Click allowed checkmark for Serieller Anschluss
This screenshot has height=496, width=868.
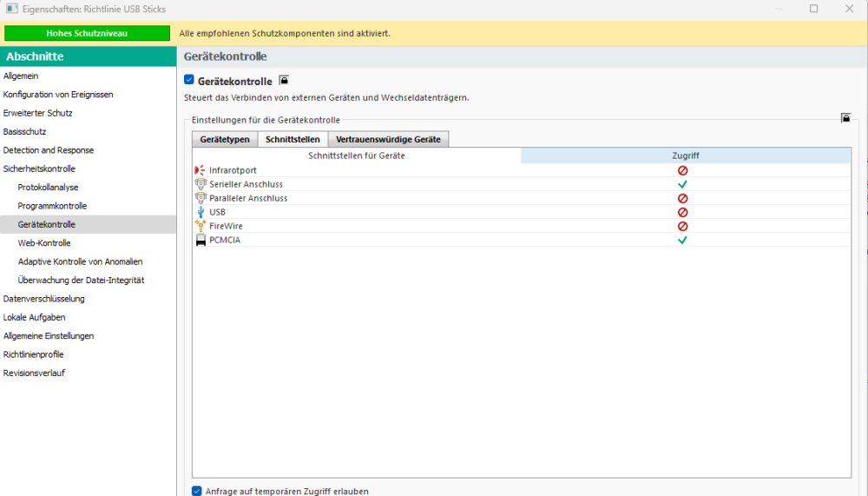682,184
